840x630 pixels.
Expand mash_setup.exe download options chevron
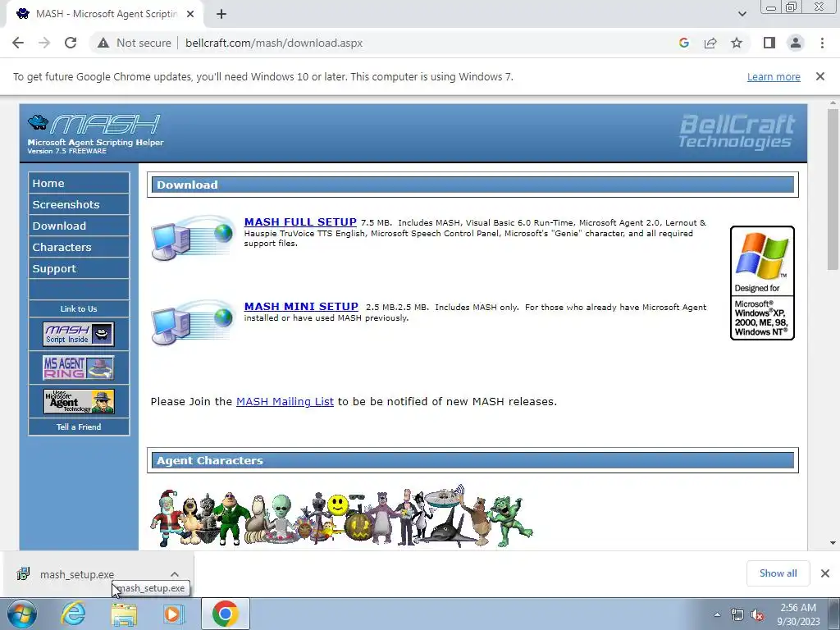(x=175, y=574)
